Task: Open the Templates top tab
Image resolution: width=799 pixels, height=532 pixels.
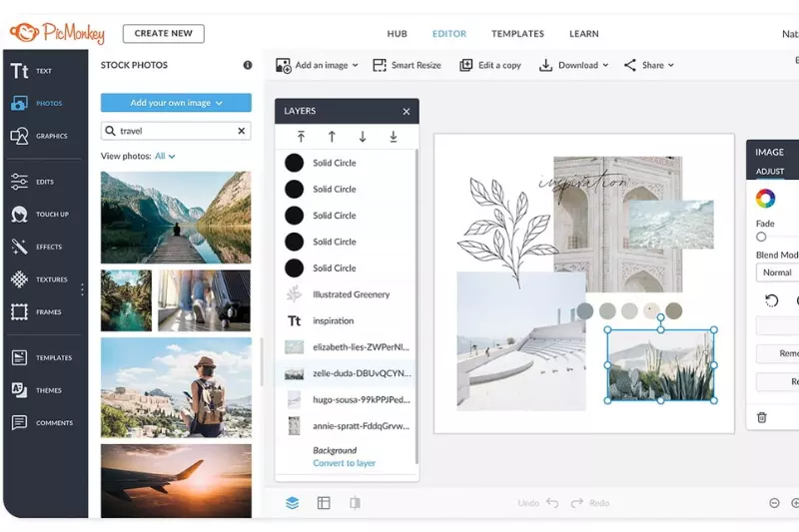Action: coord(517,34)
